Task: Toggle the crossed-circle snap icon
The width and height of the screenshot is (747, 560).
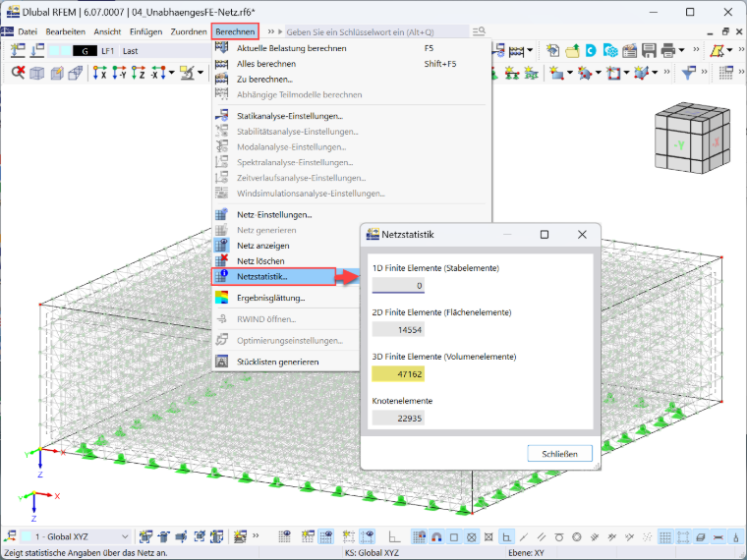Action: click(x=471, y=536)
